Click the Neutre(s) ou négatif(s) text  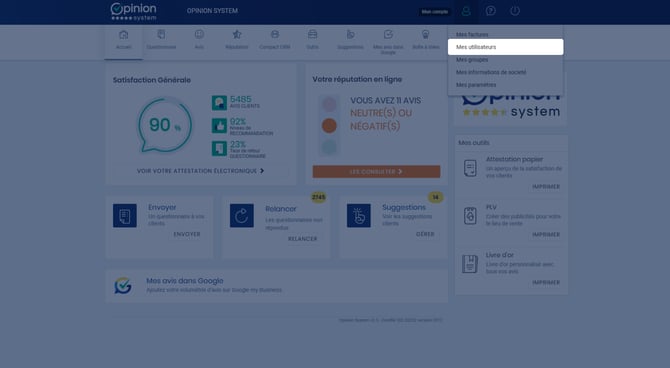[x=381, y=120]
